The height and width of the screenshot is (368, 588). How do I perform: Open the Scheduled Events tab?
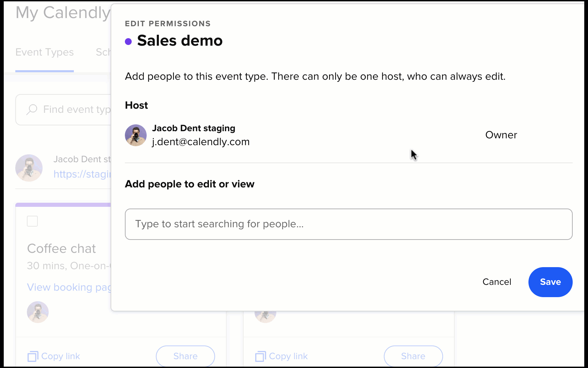pos(103,52)
